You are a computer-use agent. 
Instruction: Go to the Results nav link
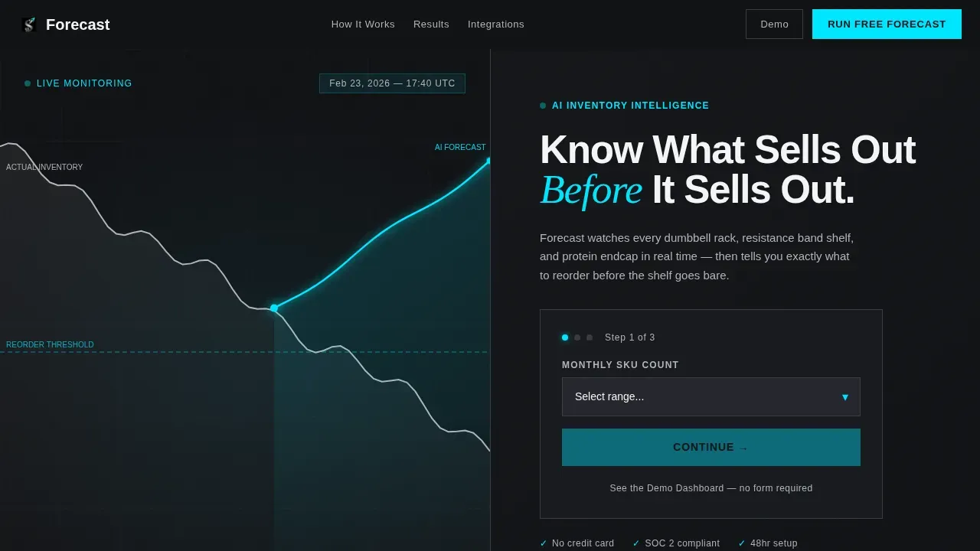click(431, 24)
